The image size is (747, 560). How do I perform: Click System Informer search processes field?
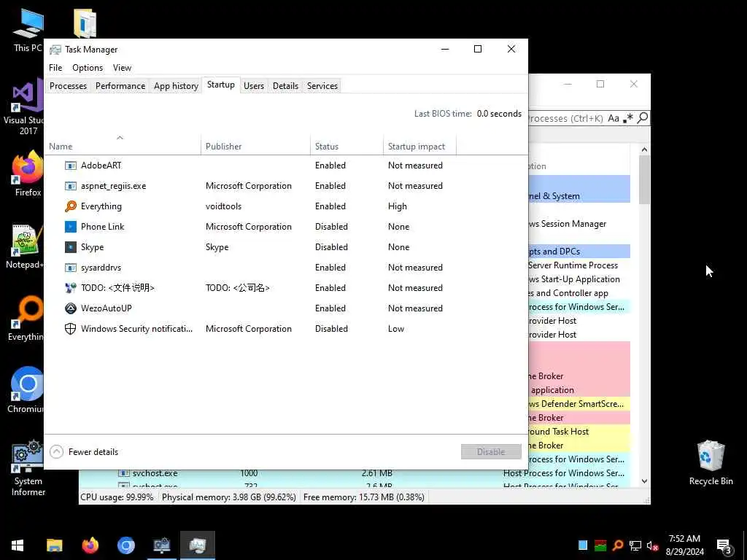click(566, 118)
